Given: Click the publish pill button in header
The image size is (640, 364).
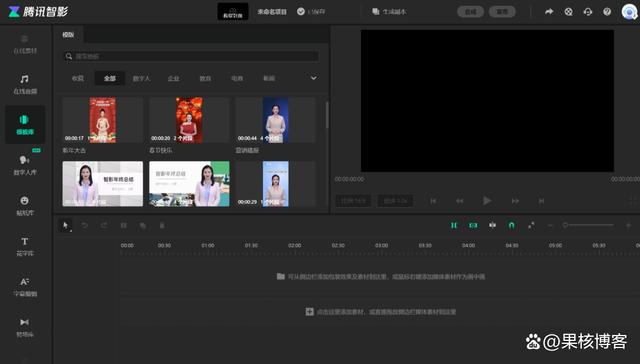Looking at the screenshot, I should [x=502, y=12].
